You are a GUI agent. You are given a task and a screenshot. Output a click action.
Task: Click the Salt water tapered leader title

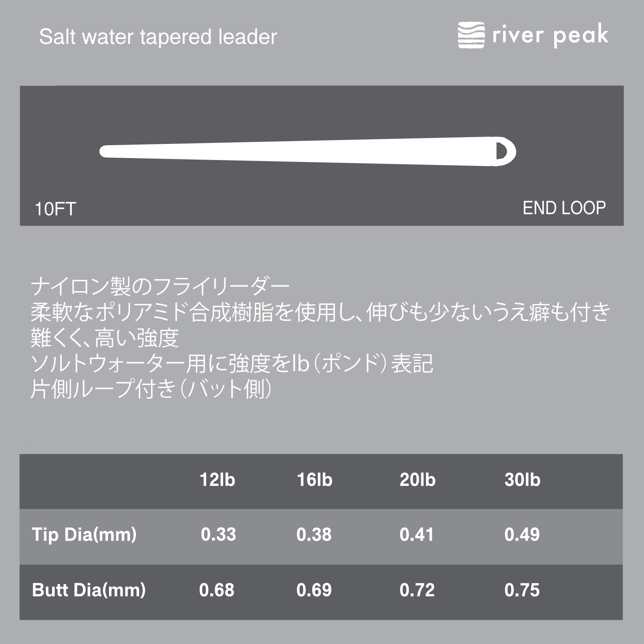[158, 37]
